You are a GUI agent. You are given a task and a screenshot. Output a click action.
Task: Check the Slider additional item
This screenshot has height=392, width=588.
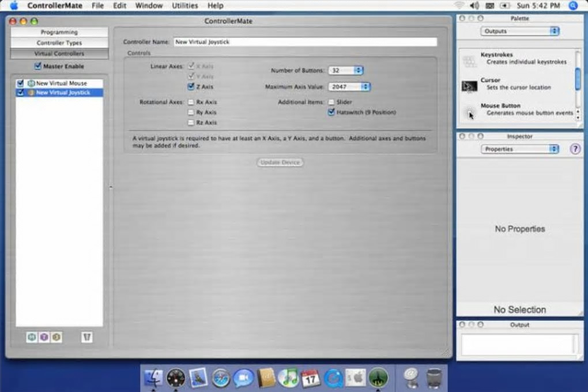tap(331, 102)
